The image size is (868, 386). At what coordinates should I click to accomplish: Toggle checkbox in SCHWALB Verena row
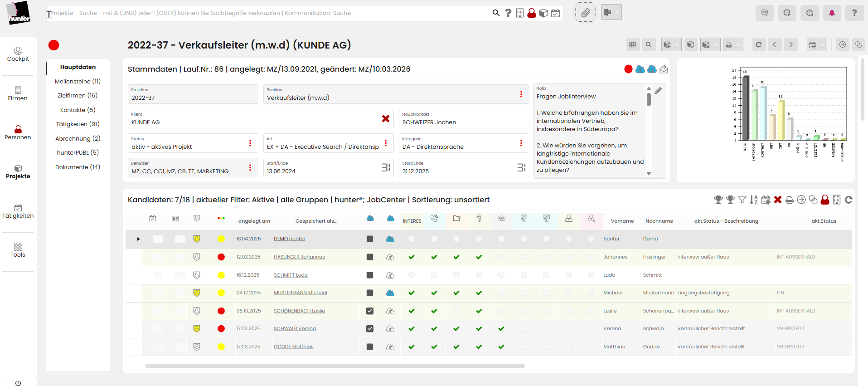pos(370,329)
